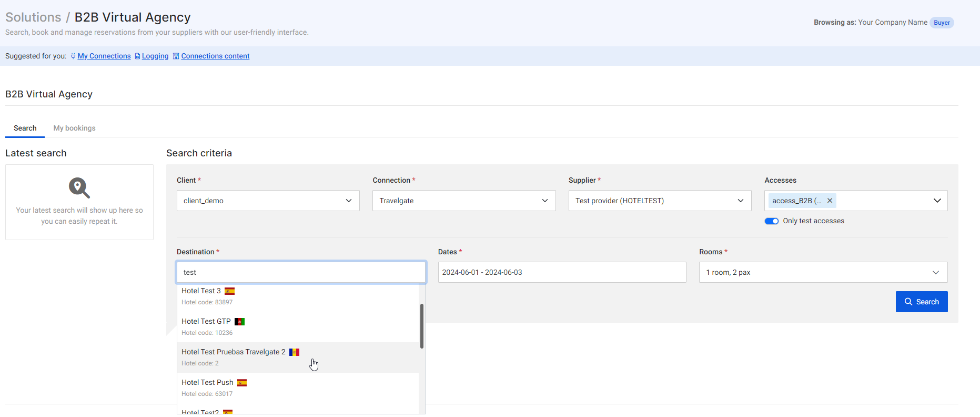
Task: Open the Connections content link
Action: pyautogui.click(x=215, y=56)
